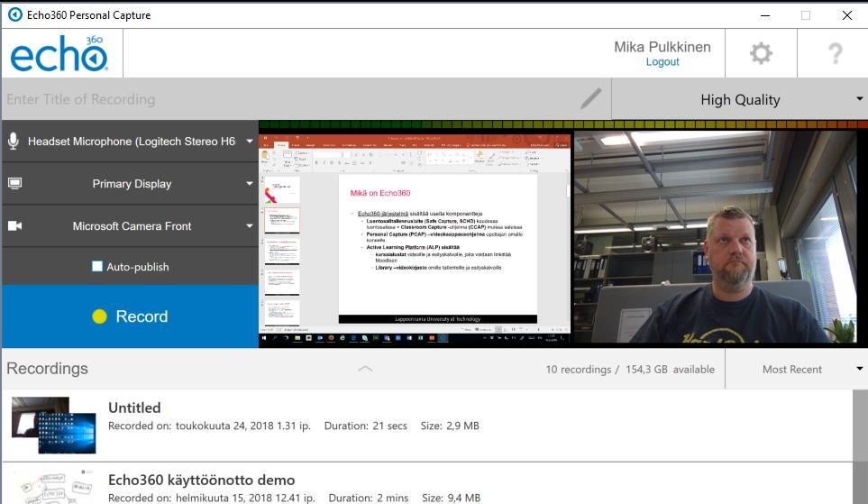Select the Untitled recording title
868x504 pixels.
134,408
